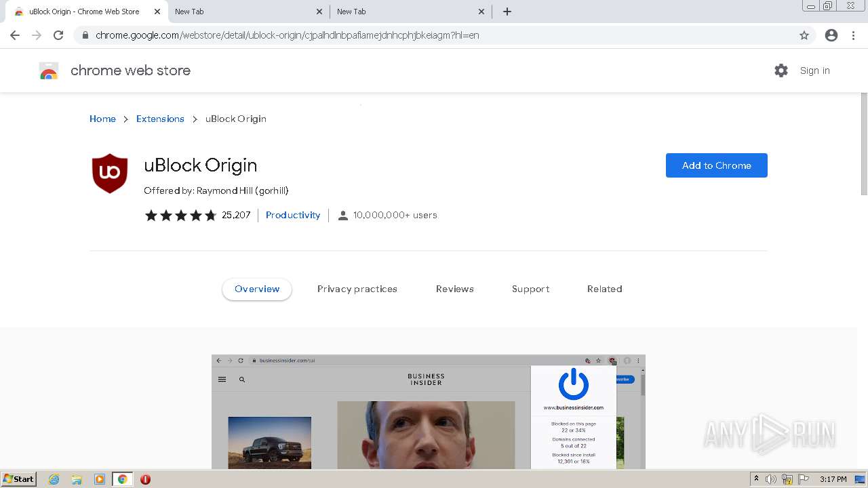The height and width of the screenshot is (488, 868).
Task: Select the Overview tab
Action: point(257,289)
